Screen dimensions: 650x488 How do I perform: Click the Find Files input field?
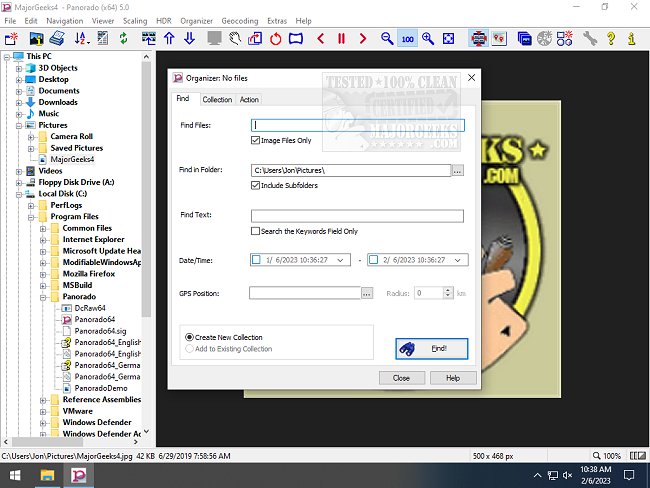coord(357,125)
